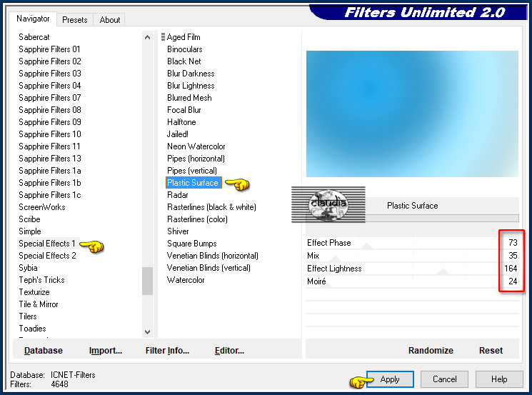
Task: Select Sapphire Filters 1c
Action: point(50,195)
